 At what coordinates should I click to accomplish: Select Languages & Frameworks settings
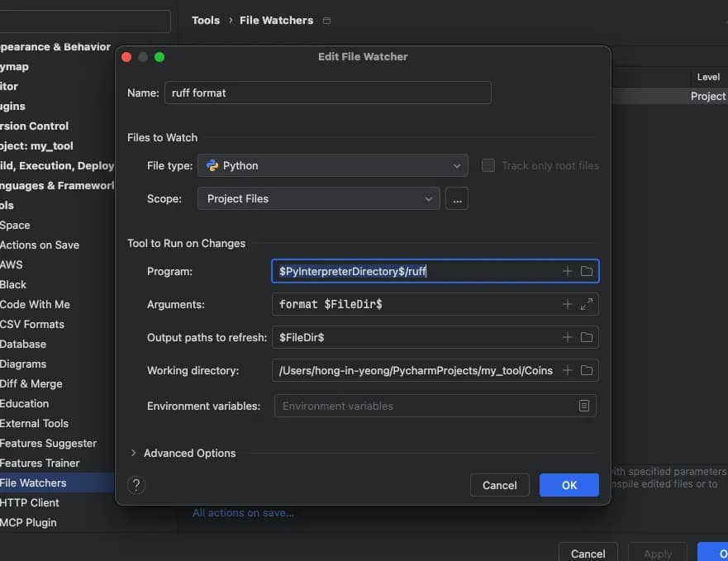57,186
